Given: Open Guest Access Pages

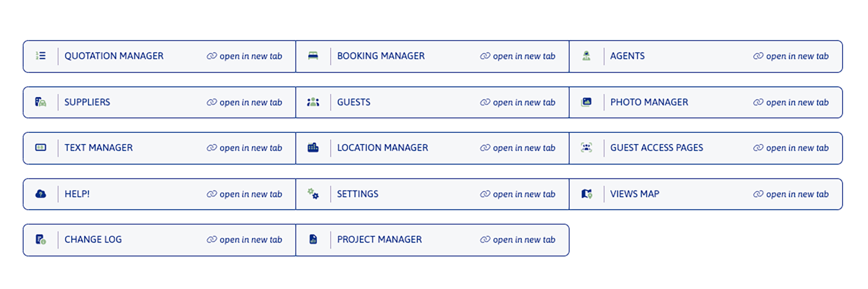Looking at the screenshot, I should coord(657,148).
